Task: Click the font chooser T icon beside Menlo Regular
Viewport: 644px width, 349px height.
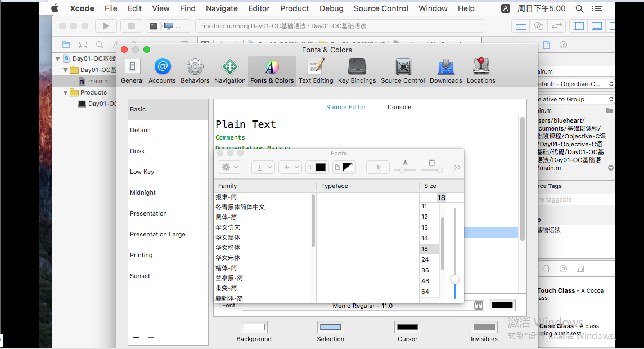Action: pyautogui.click(x=479, y=306)
